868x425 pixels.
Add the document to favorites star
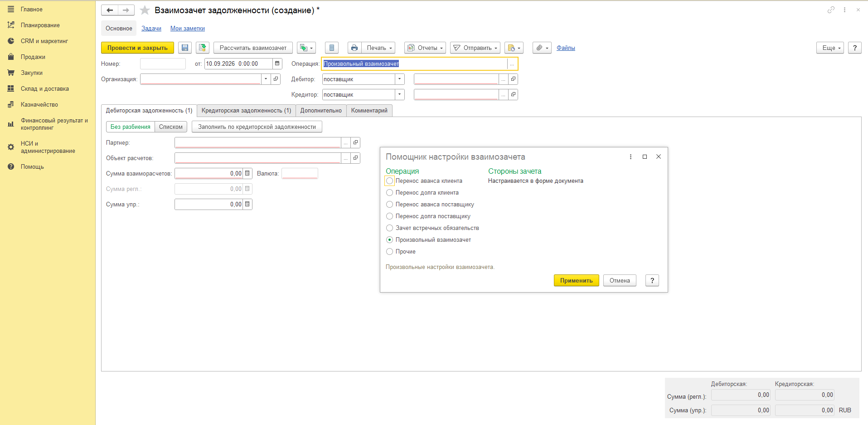[x=145, y=10]
